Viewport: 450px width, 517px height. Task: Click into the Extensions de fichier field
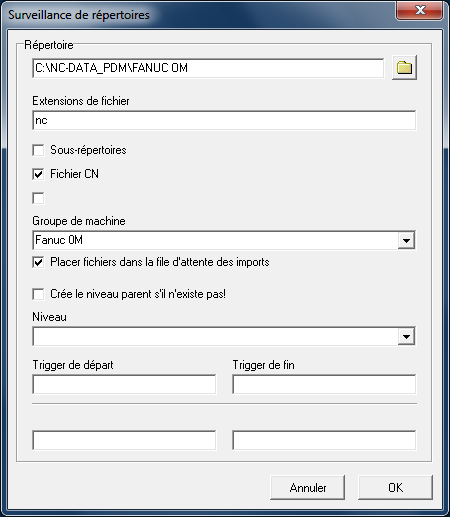pos(224,120)
